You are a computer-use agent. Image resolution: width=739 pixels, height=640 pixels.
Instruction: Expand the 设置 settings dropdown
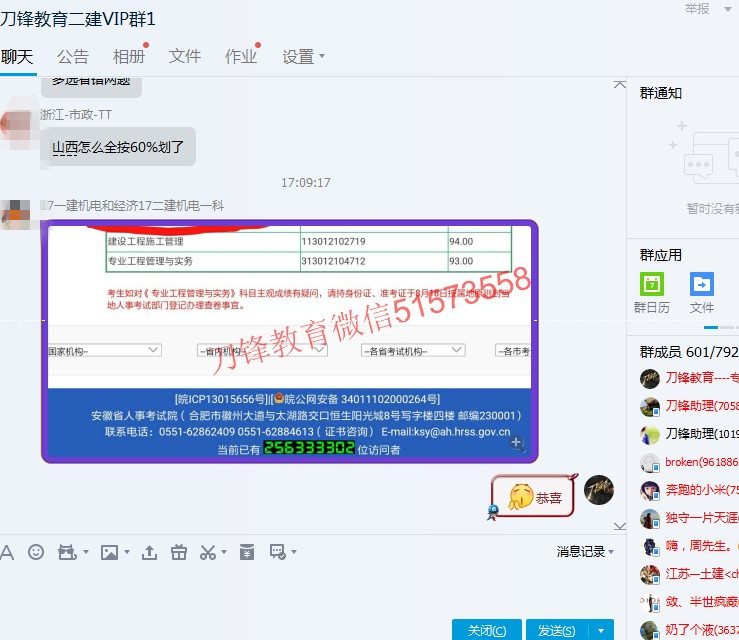(x=303, y=57)
